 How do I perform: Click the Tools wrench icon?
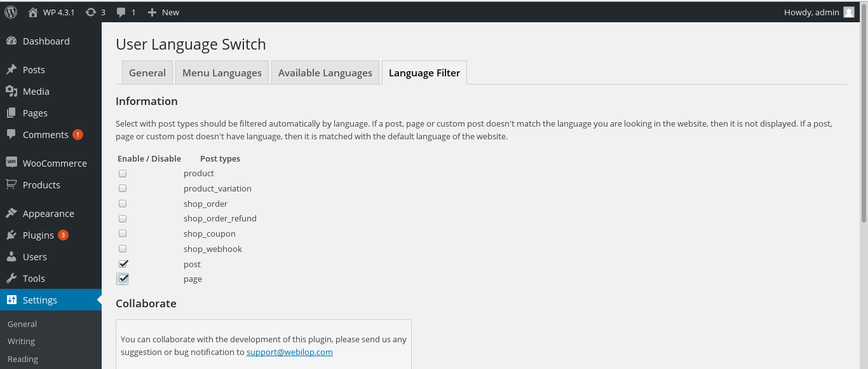(11, 279)
